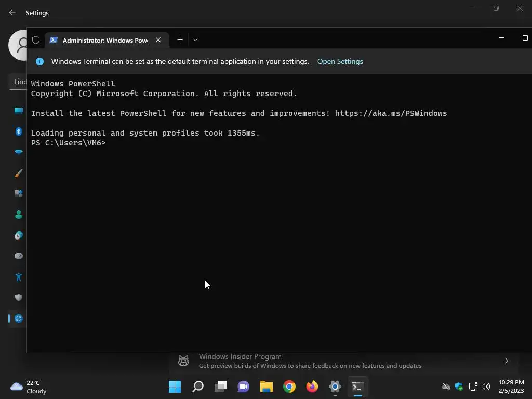Click the network tray icon
This screenshot has height=399, width=532.
click(473, 387)
